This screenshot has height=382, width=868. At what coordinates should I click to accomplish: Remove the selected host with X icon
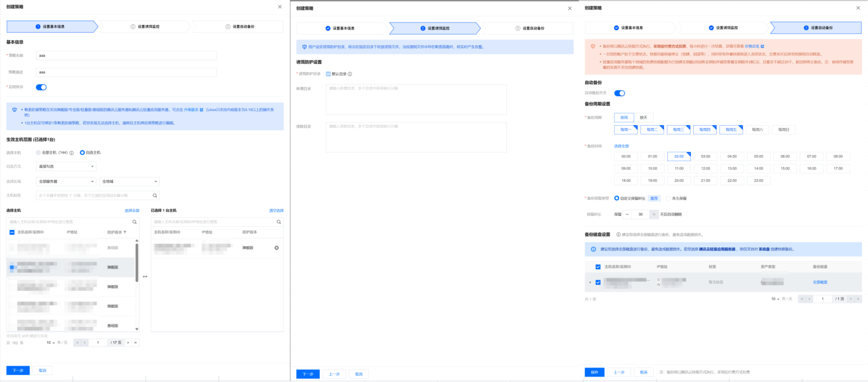pyautogui.click(x=276, y=248)
